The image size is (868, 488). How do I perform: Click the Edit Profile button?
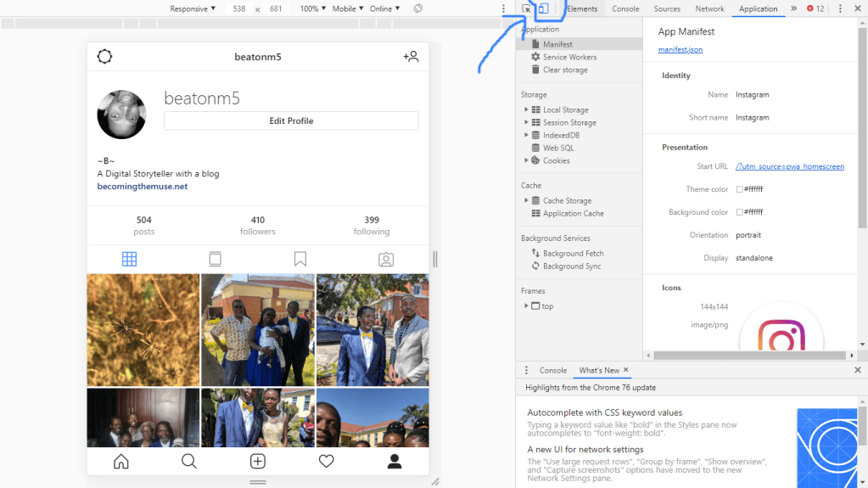coord(291,121)
